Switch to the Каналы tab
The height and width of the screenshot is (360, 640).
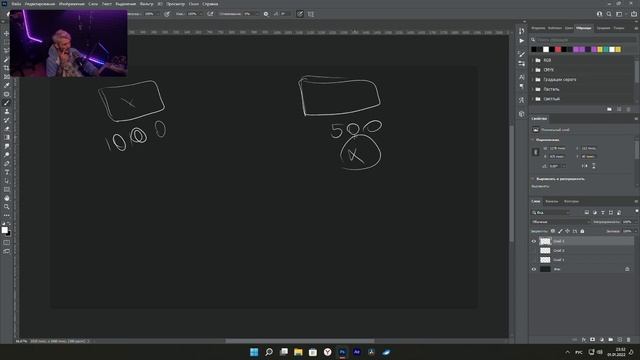pyautogui.click(x=551, y=201)
